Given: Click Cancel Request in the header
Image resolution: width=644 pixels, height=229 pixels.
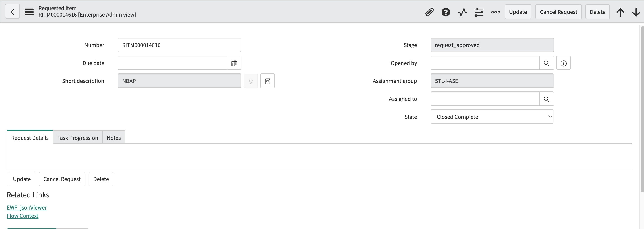Looking at the screenshot, I should point(558,12).
